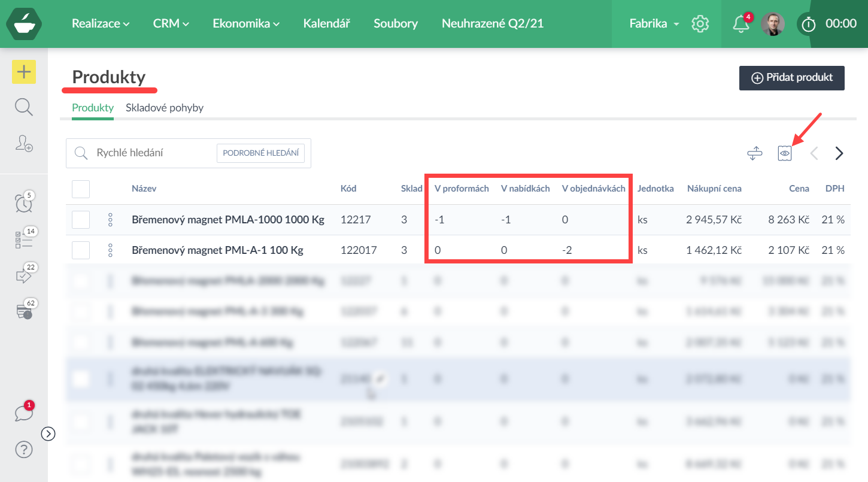Screen dimensions: 868x482
Task: Switch to Skladové pohyby tab
Action: click(x=165, y=108)
